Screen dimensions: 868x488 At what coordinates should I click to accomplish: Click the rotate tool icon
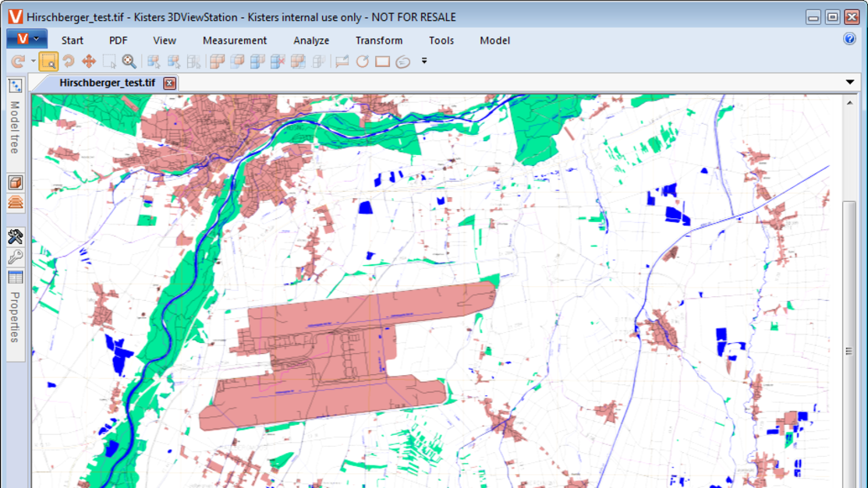pos(69,61)
